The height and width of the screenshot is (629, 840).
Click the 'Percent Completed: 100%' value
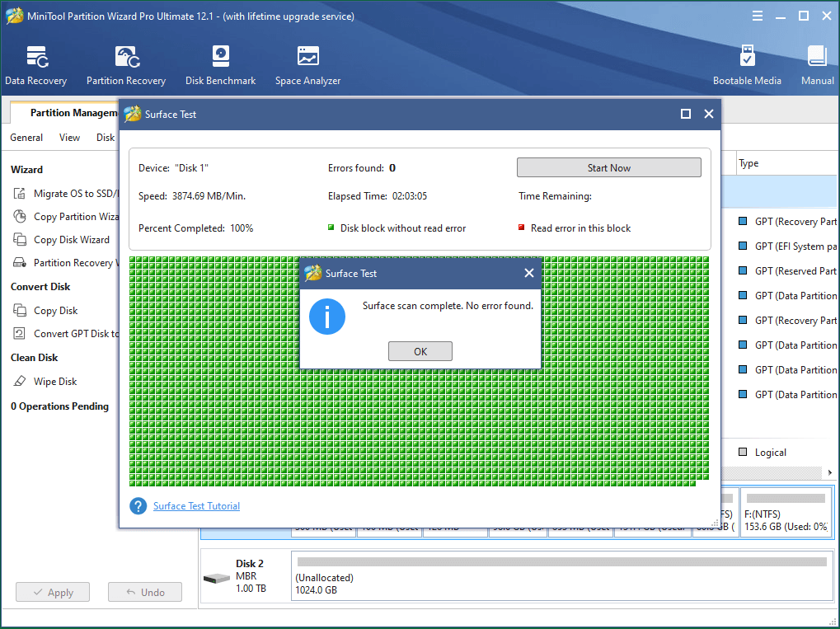(x=195, y=228)
